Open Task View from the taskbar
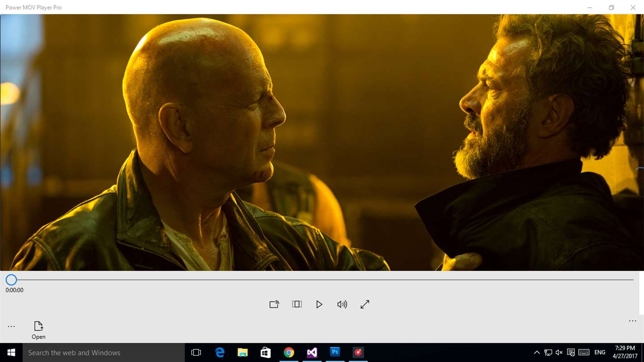 (x=196, y=353)
